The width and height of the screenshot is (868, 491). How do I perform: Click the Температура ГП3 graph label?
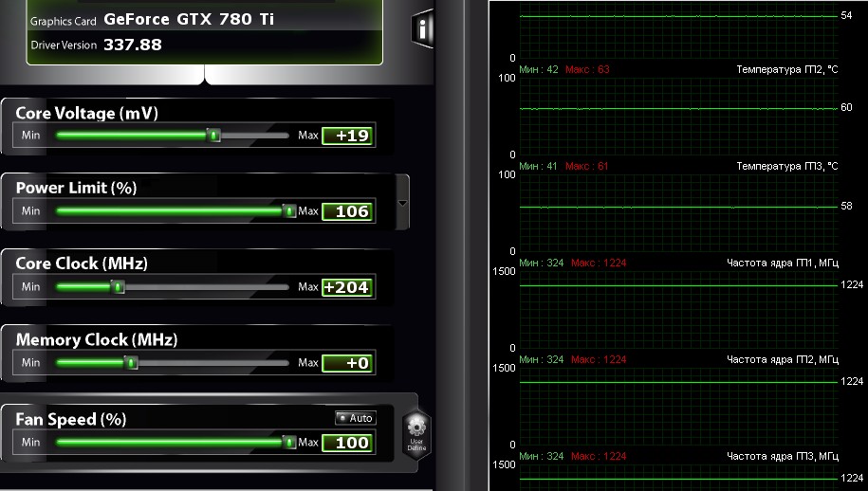(x=786, y=167)
